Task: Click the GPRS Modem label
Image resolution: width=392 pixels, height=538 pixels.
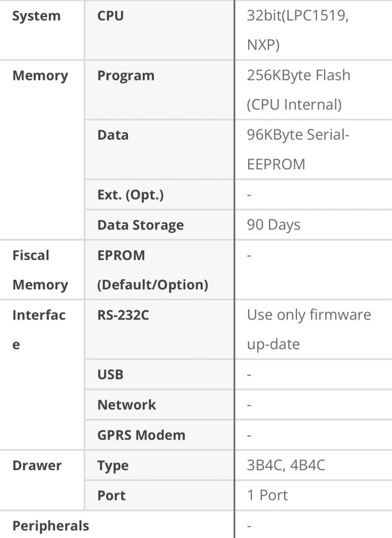Action: click(x=141, y=435)
